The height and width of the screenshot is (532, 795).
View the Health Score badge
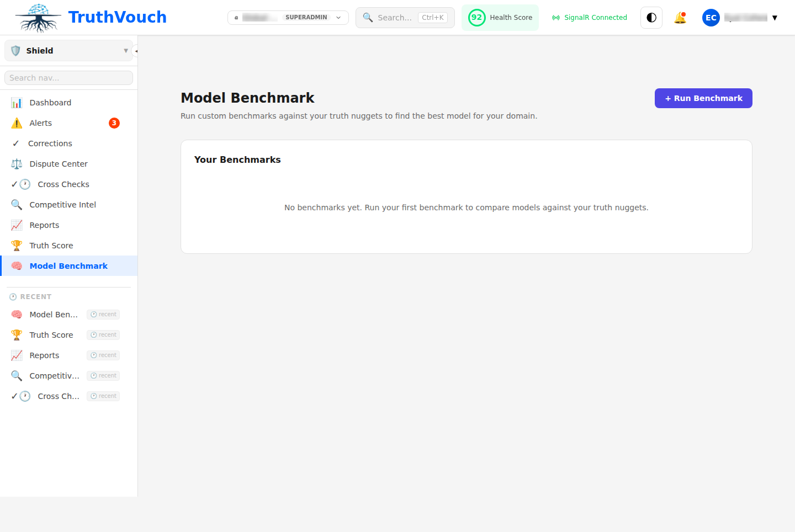pyautogui.click(x=500, y=18)
